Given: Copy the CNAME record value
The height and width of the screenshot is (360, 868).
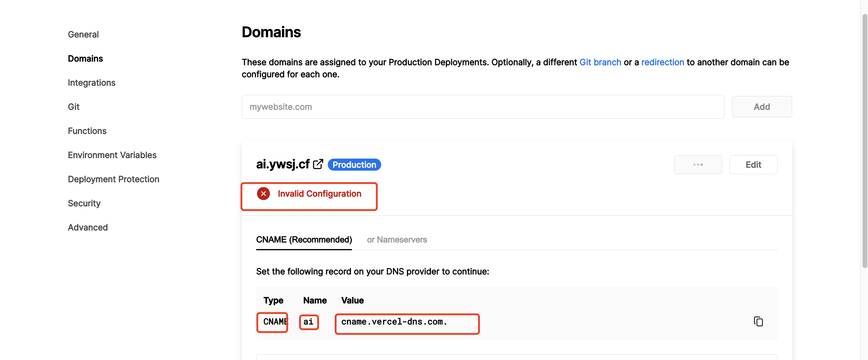Looking at the screenshot, I should [758, 321].
